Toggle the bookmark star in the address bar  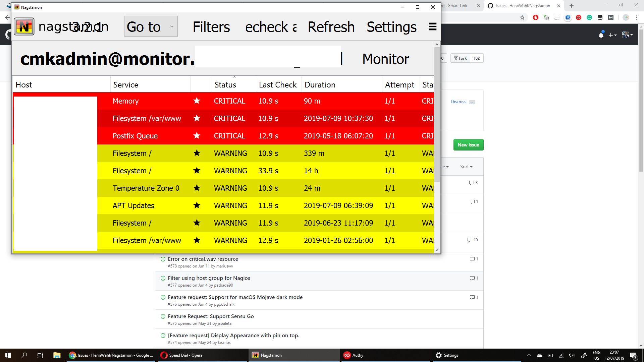point(522,17)
